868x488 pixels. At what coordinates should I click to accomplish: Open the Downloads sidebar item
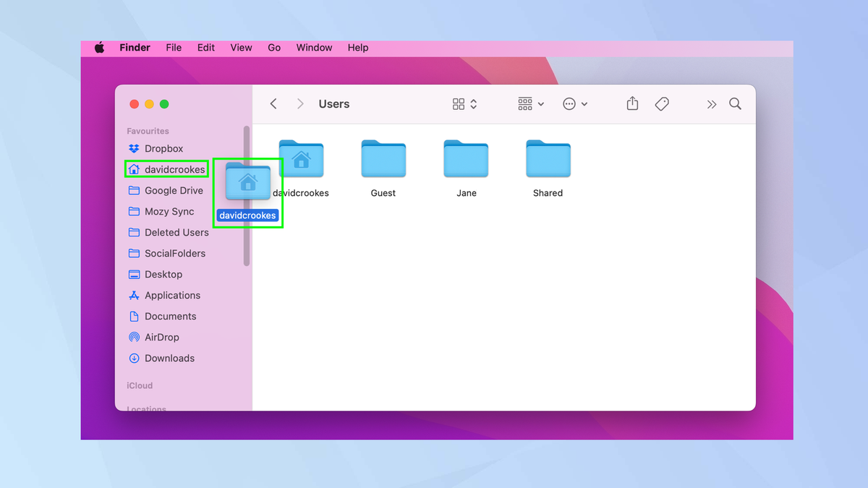169,358
